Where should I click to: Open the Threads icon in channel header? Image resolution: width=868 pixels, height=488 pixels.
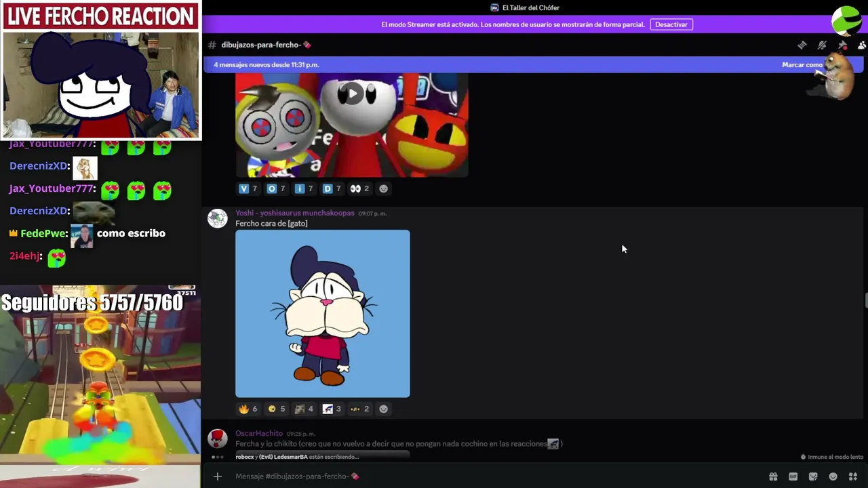(x=802, y=45)
